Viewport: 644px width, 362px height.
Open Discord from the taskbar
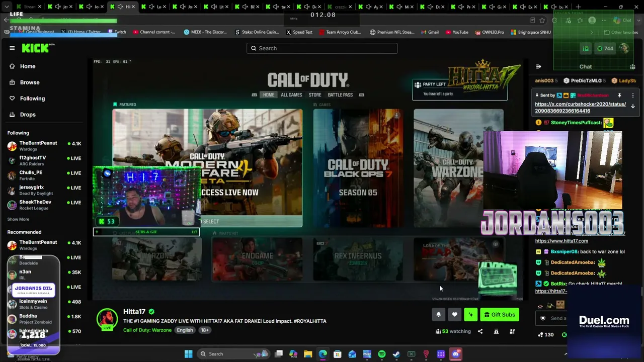[x=455, y=354]
